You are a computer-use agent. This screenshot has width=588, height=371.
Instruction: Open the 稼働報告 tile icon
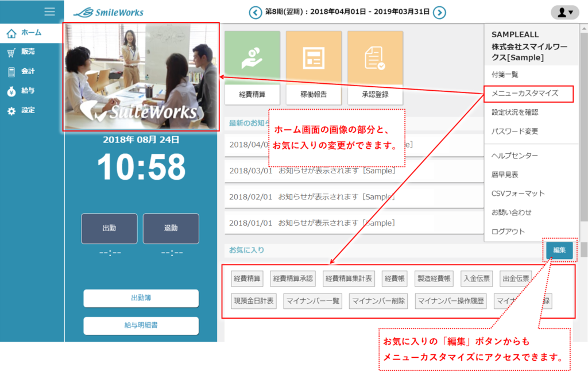pos(314,57)
